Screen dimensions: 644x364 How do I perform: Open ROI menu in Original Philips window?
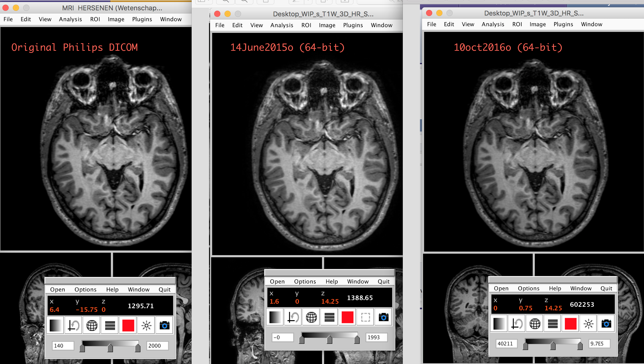tap(95, 19)
